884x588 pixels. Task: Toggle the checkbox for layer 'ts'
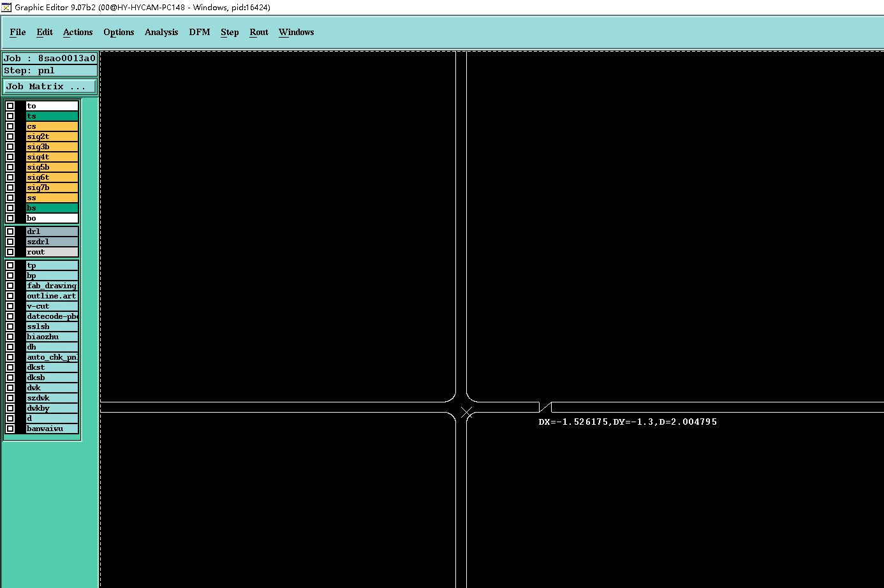10,116
